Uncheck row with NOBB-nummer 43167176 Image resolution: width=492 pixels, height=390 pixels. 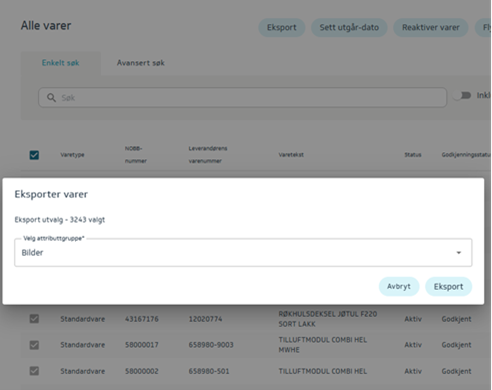click(x=34, y=319)
